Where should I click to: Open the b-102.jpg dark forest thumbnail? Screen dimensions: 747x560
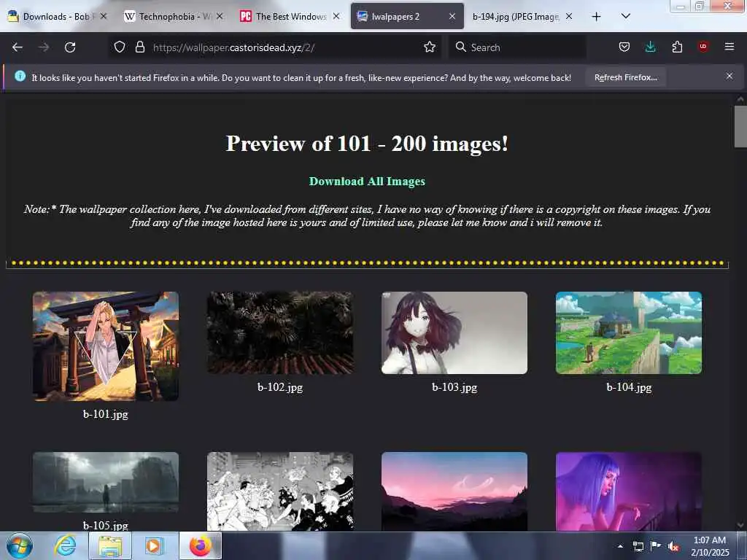(280, 332)
